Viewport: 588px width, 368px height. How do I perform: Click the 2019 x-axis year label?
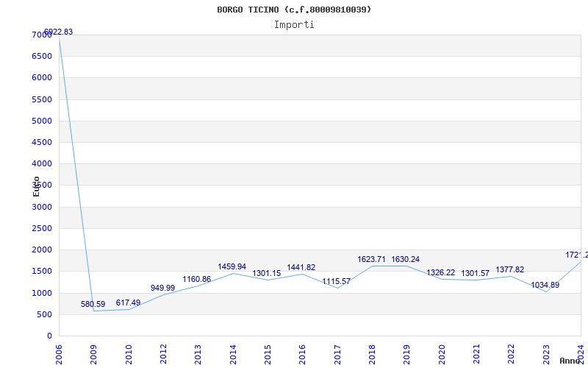[407, 355]
